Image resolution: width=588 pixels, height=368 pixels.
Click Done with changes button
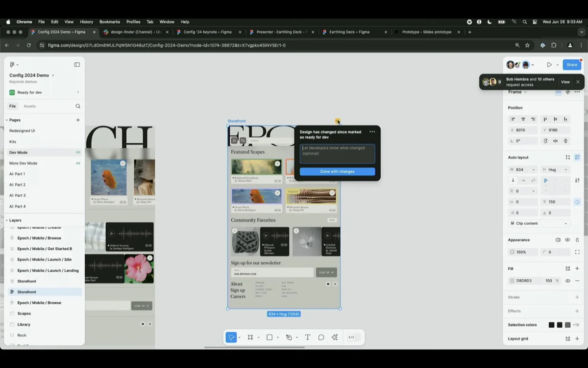[x=337, y=171]
